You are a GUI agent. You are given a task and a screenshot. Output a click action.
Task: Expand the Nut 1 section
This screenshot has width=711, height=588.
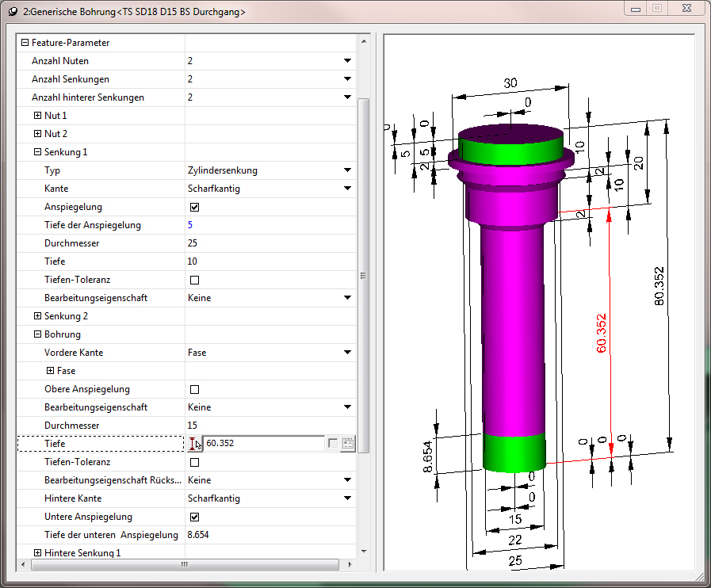tap(37, 116)
